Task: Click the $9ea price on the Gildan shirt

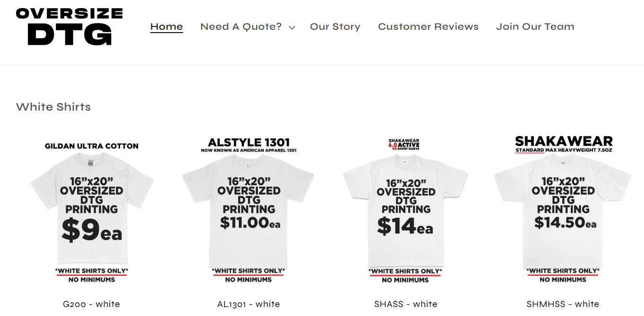Action: 92,231
